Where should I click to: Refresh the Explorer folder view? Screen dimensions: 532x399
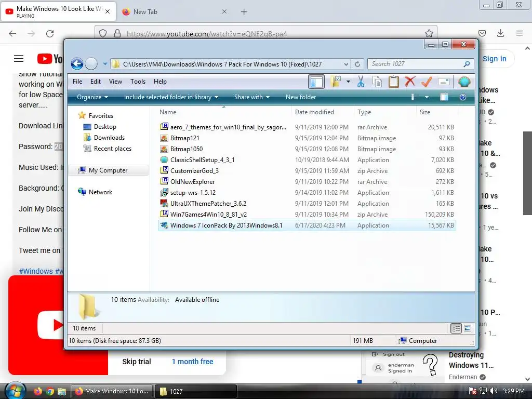(357, 64)
